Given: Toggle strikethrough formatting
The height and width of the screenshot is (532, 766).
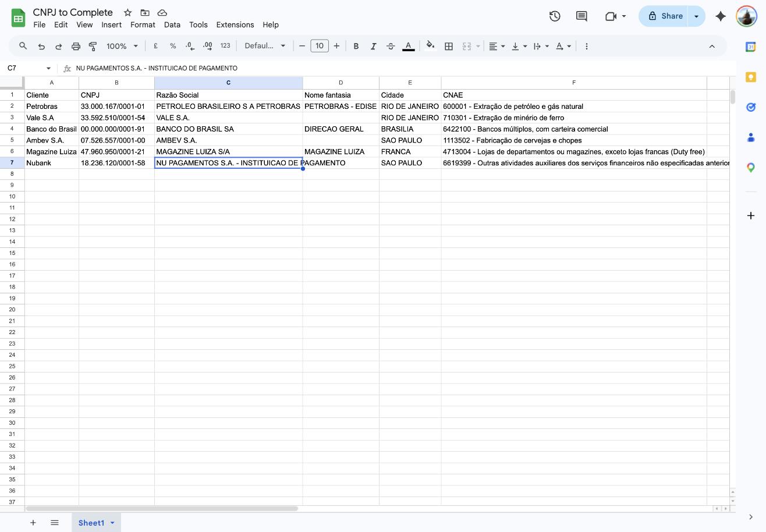Looking at the screenshot, I should [391, 46].
